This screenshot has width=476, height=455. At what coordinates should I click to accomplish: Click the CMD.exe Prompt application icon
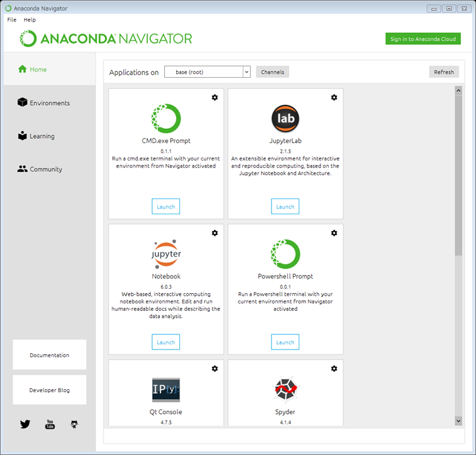(x=166, y=119)
